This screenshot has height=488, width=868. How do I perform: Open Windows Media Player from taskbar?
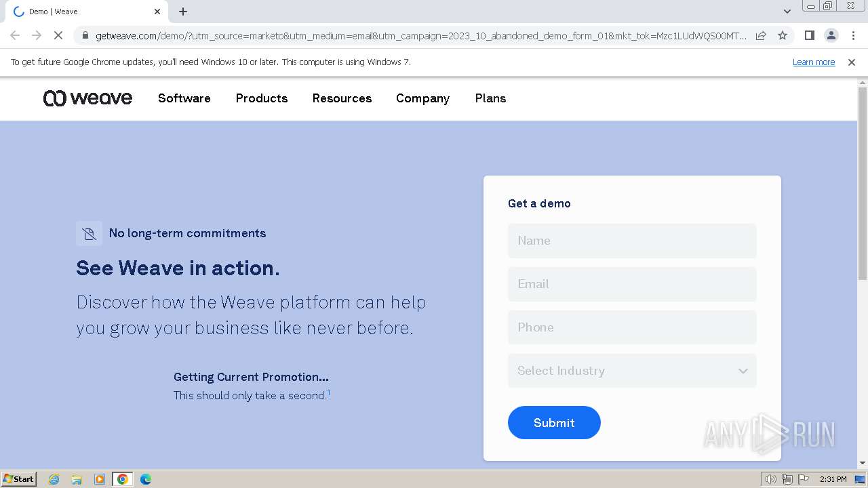point(100,479)
